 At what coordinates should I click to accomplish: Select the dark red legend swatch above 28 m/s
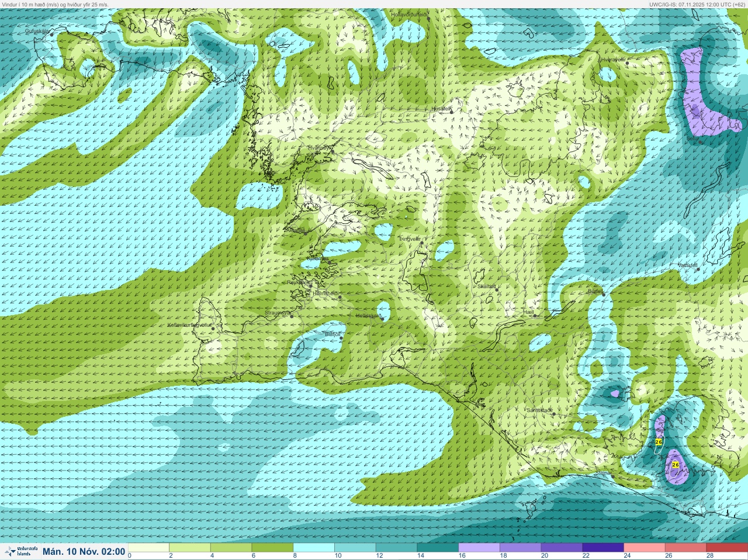(x=727, y=548)
